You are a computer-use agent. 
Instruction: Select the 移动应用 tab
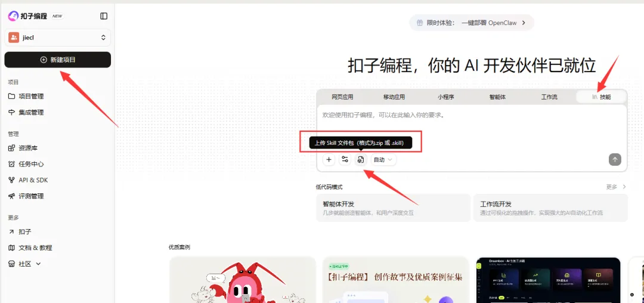pos(394,97)
